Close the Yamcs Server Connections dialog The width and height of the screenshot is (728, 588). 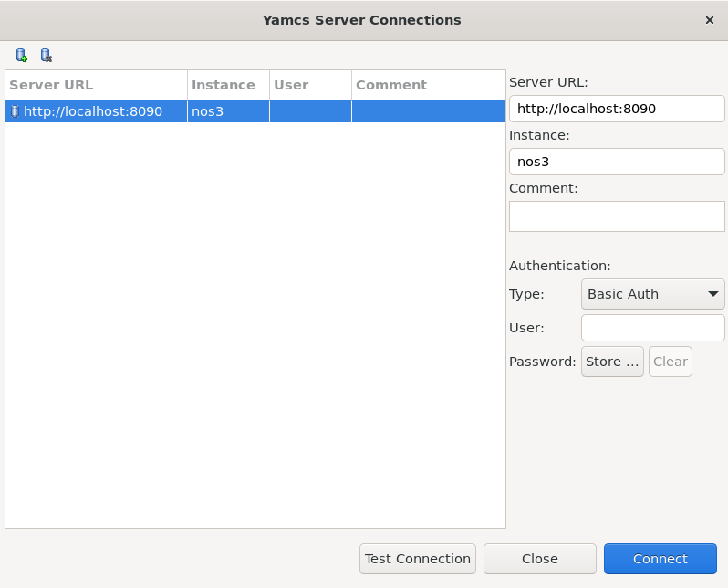[710, 20]
